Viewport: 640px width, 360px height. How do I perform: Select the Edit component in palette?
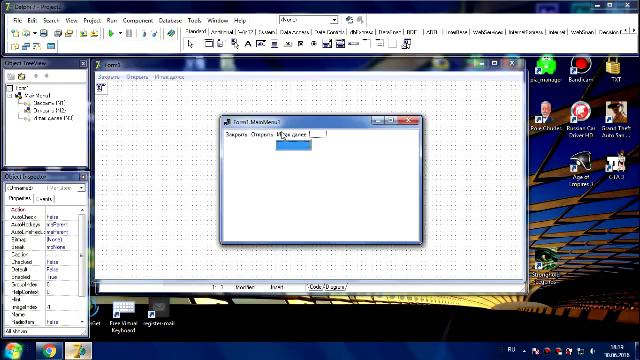point(260,44)
